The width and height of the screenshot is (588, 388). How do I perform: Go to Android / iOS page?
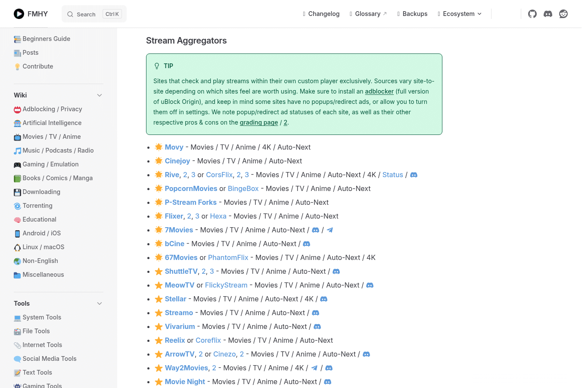(42, 233)
